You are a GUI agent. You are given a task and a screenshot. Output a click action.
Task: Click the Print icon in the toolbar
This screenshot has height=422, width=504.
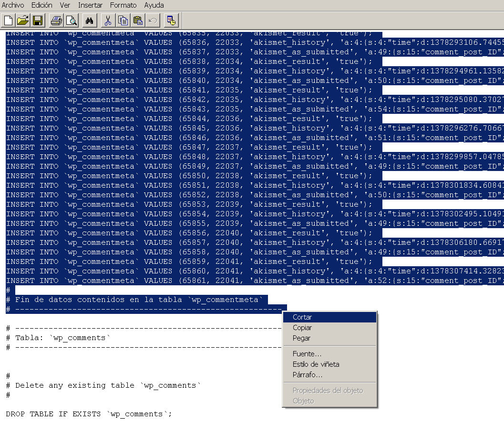(x=57, y=20)
